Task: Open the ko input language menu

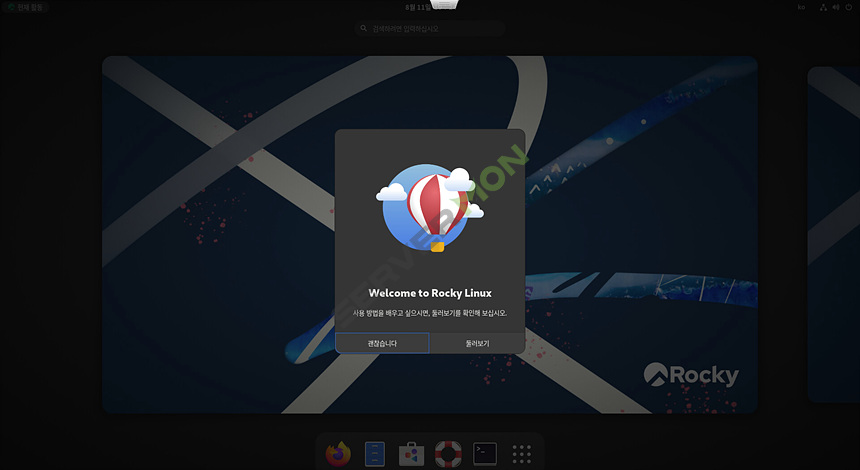Action: point(801,7)
